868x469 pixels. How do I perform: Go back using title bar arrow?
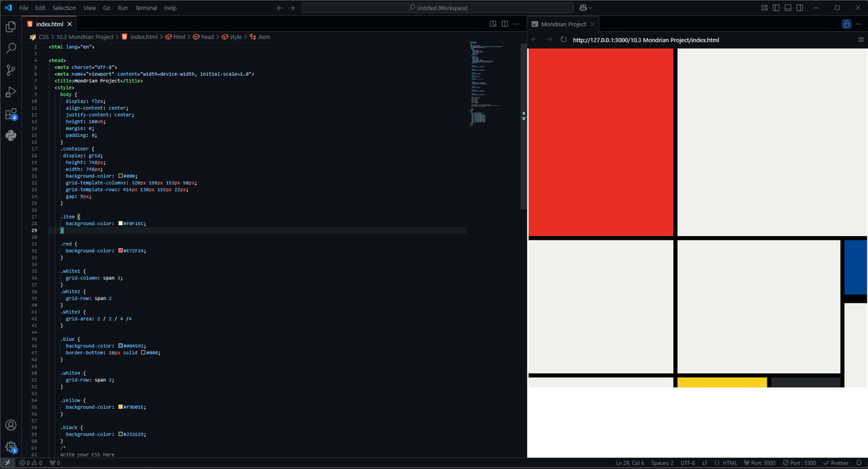coord(280,7)
